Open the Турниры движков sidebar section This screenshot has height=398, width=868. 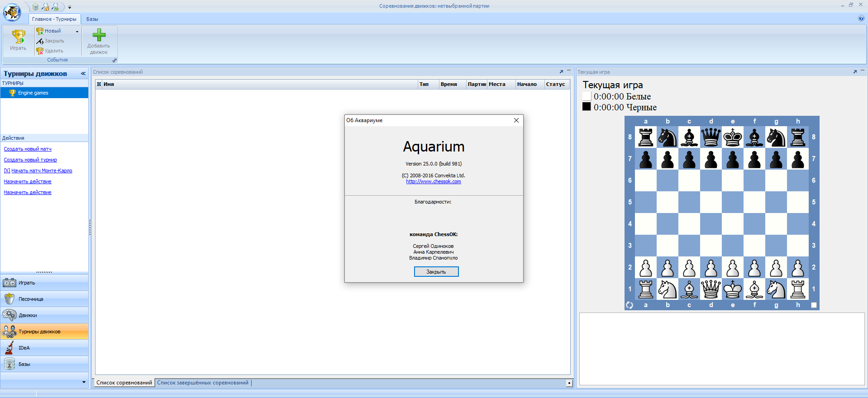[x=44, y=332]
